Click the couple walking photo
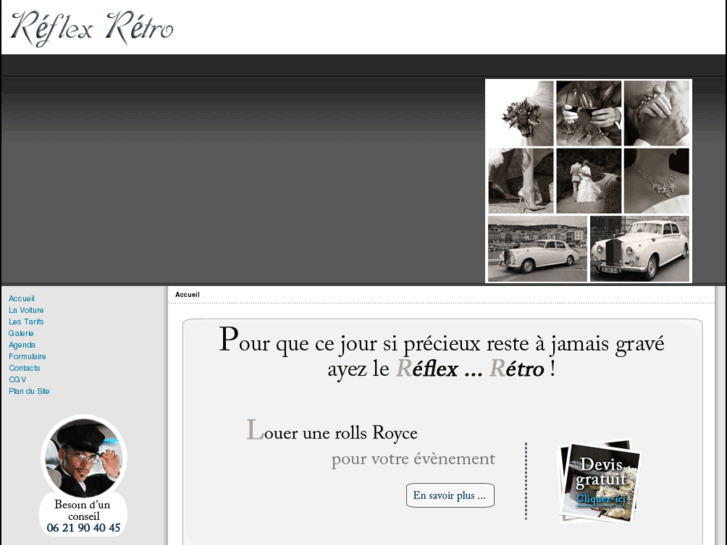Screen dimensions: 727x545 589,181
